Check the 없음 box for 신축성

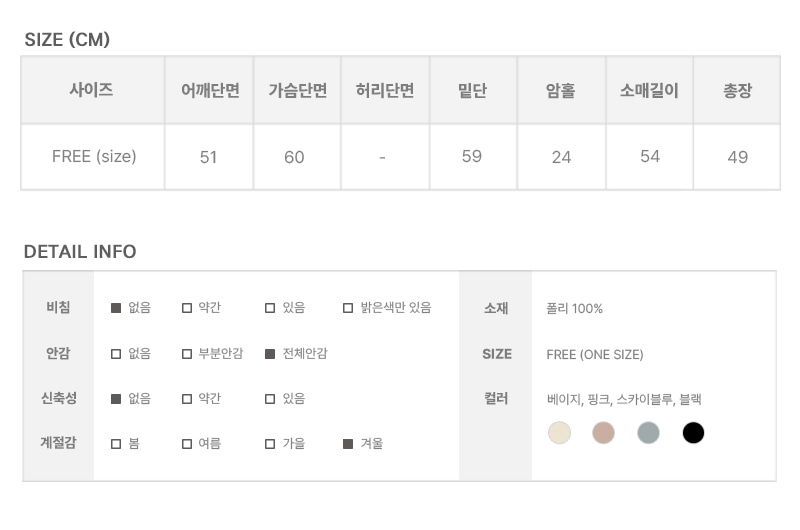(116, 398)
